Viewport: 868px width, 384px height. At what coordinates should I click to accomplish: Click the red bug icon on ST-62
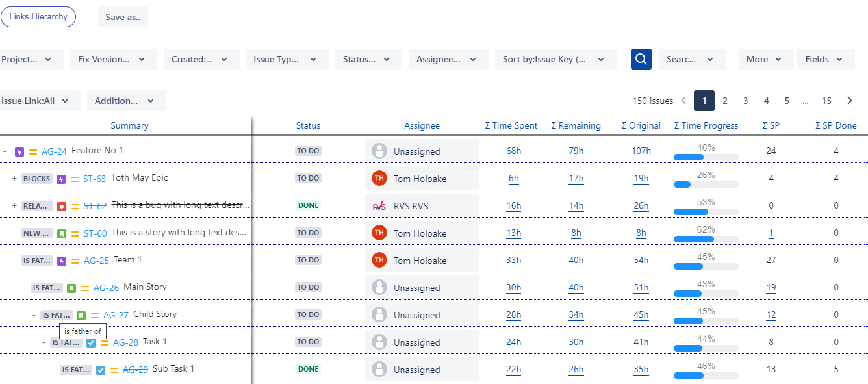click(62, 205)
